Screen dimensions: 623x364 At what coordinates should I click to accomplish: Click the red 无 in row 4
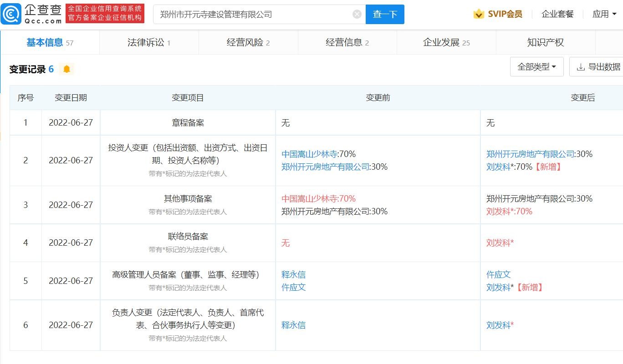[x=286, y=243]
